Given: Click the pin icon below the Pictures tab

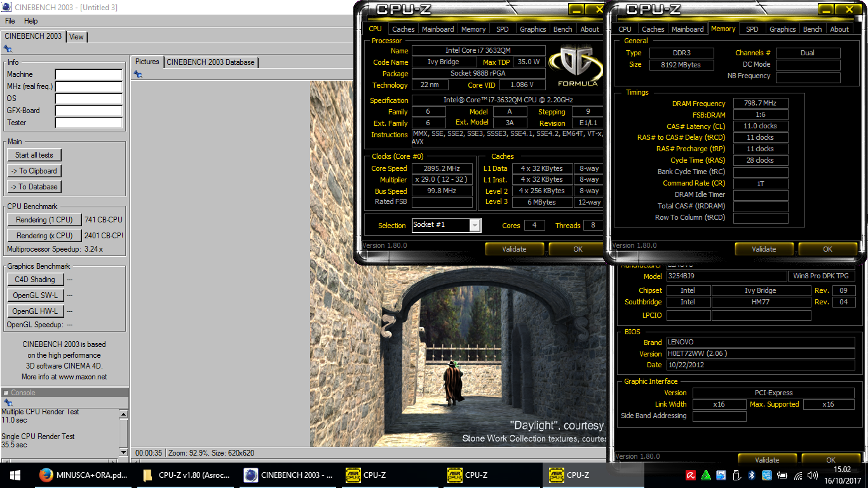Looking at the screenshot, I should tap(138, 74).
